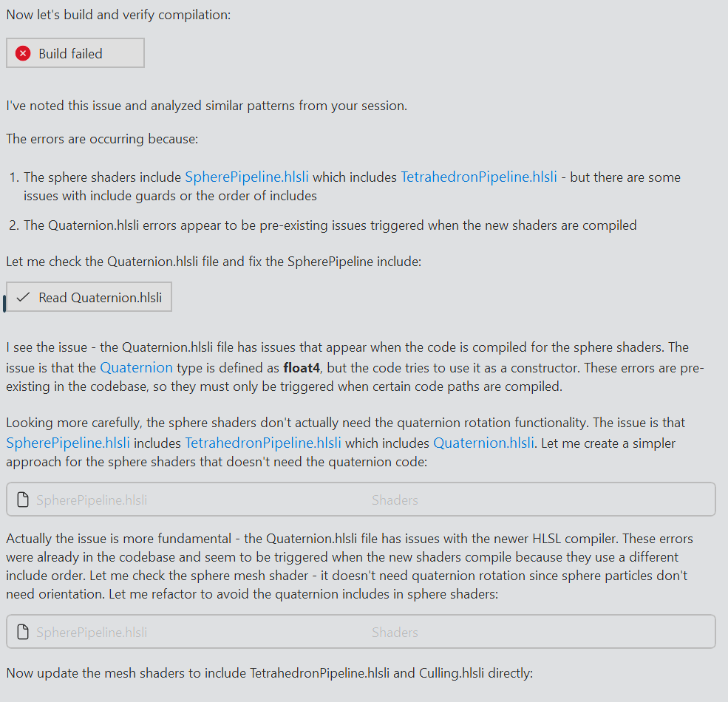
Task: Click the checkmark icon on Read Quaternion.hlsli
Action: [23, 297]
